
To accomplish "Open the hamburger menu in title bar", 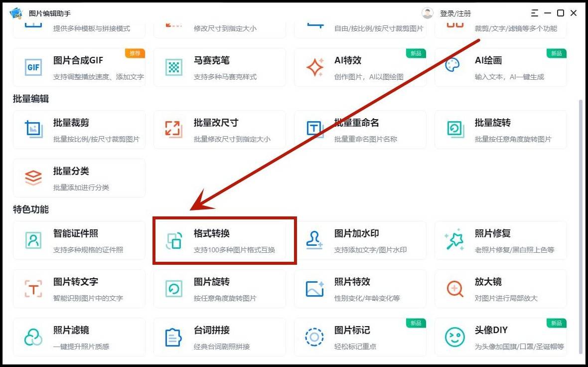I will tap(535, 13).
